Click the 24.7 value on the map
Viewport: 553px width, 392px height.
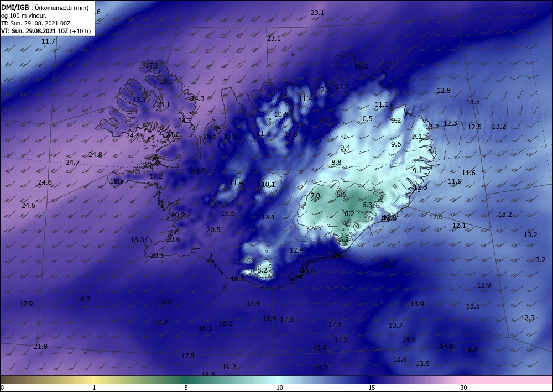pos(72,163)
